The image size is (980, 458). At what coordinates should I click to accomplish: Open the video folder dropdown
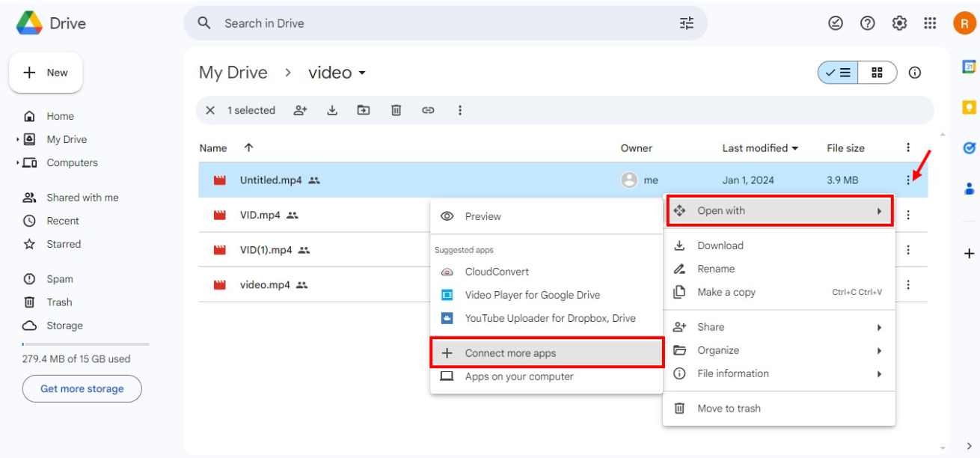(x=362, y=73)
